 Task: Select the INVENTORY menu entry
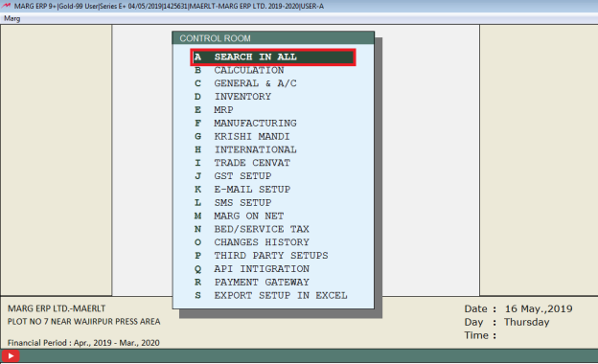[242, 97]
